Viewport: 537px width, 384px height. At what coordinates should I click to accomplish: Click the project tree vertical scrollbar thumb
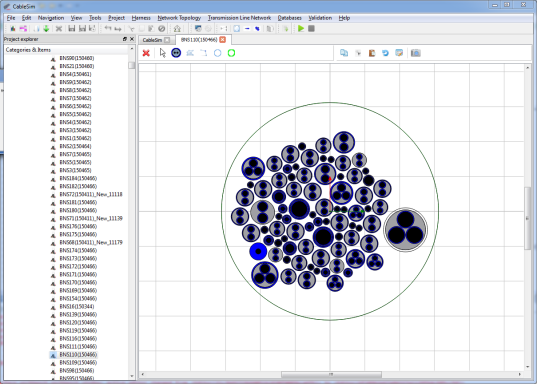(132, 65)
